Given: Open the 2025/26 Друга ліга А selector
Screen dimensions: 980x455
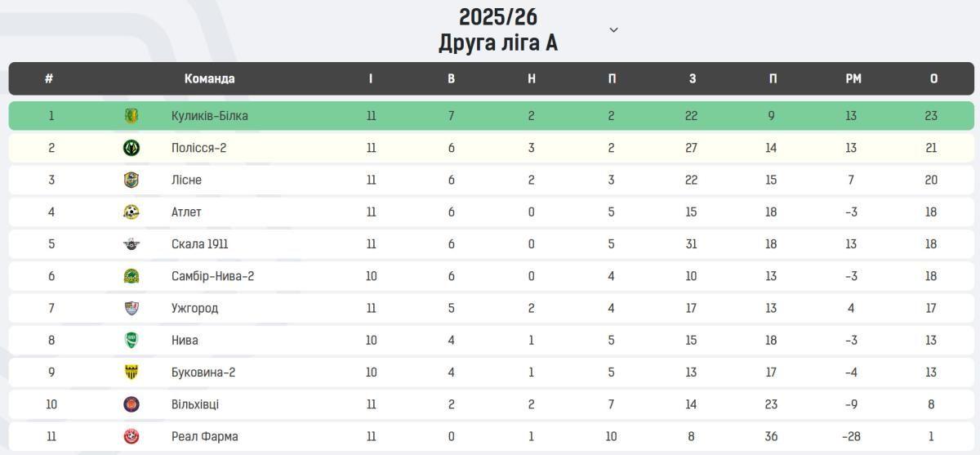Looking at the screenshot, I should tap(497, 30).
